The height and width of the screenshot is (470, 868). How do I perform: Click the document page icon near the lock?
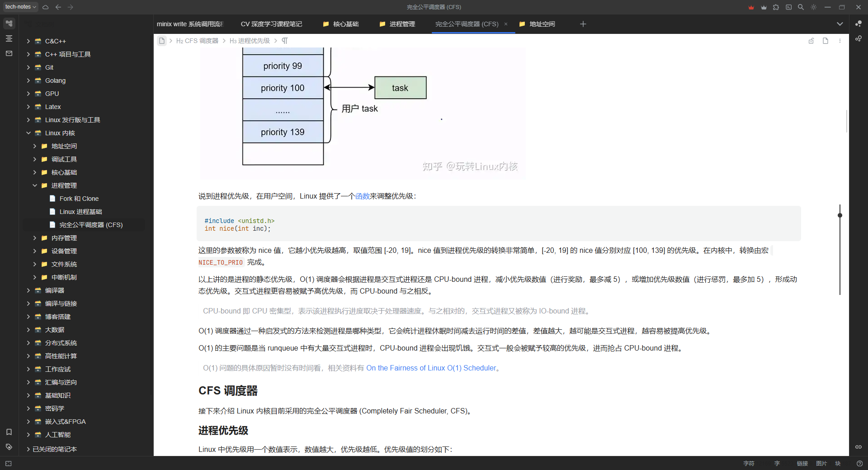[x=826, y=41]
